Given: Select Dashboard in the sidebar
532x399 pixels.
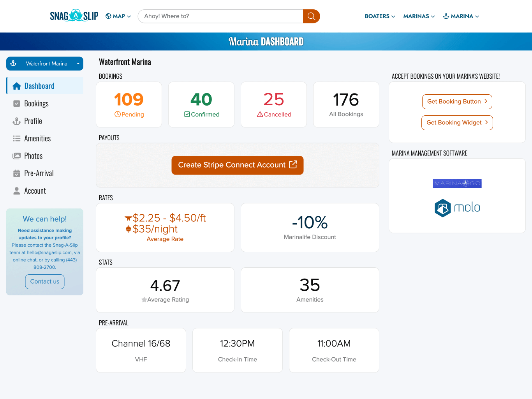Looking at the screenshot, I should pos(45,86).
